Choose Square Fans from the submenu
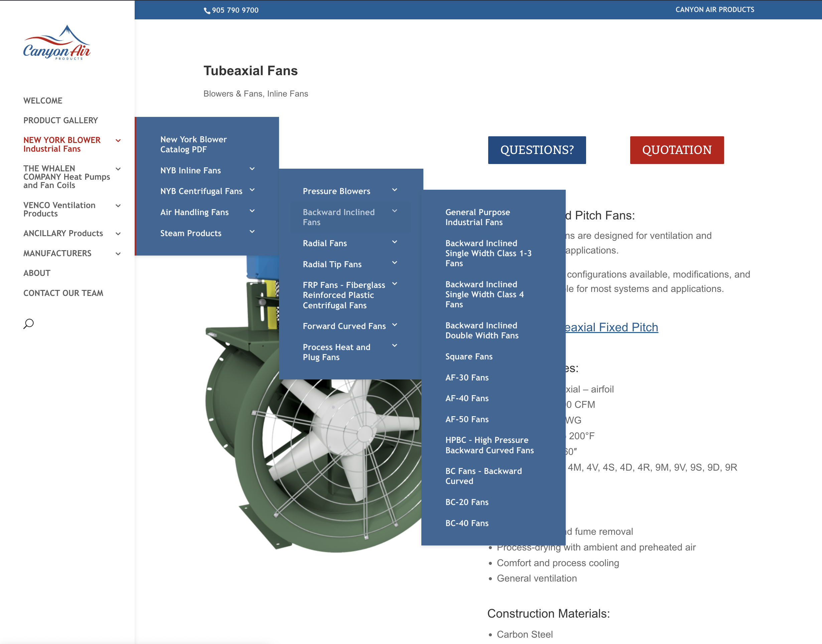 click(x=468, y=356)
